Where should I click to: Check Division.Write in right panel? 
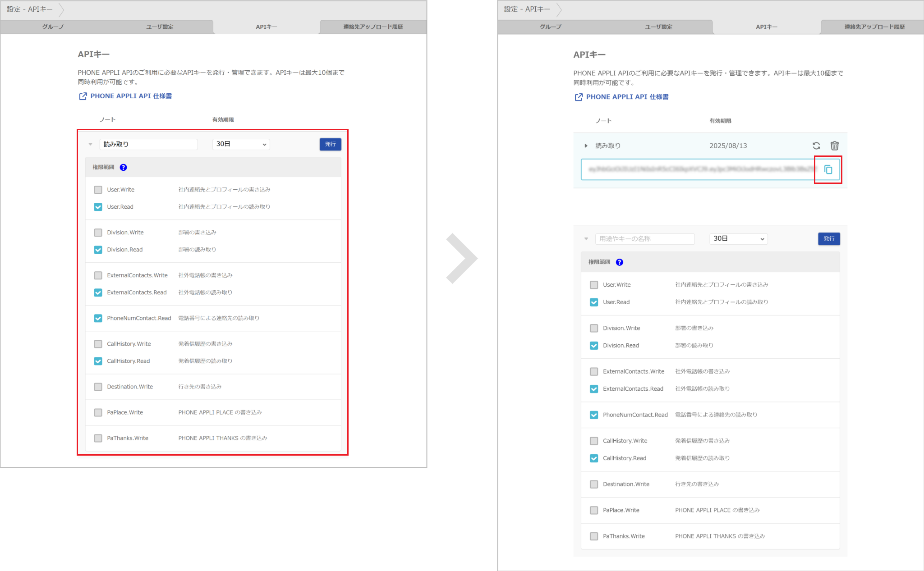click(594, 328)
